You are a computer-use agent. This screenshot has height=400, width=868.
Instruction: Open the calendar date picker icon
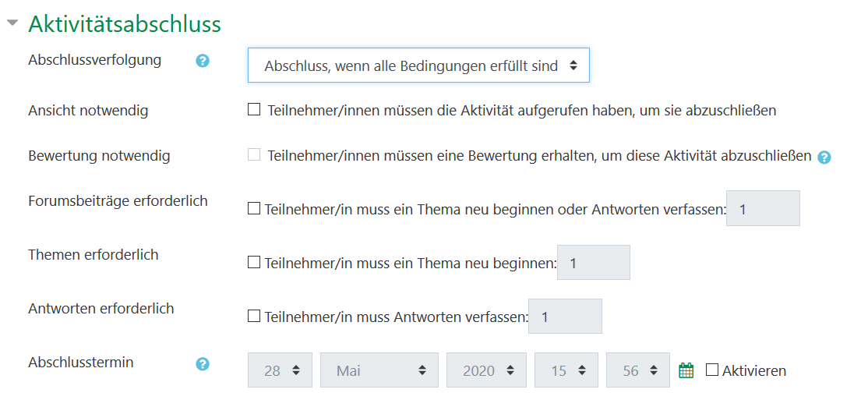(686, 370)
